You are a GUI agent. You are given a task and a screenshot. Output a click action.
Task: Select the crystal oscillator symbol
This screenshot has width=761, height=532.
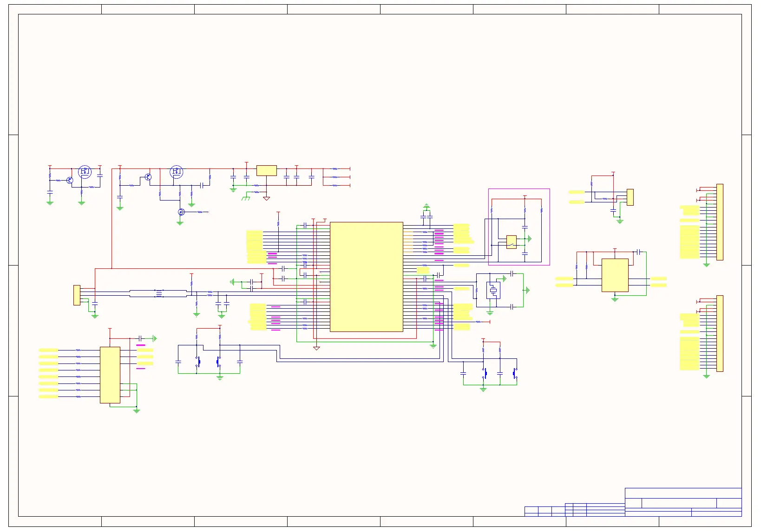pyautogui.click(x=493, y=291)
